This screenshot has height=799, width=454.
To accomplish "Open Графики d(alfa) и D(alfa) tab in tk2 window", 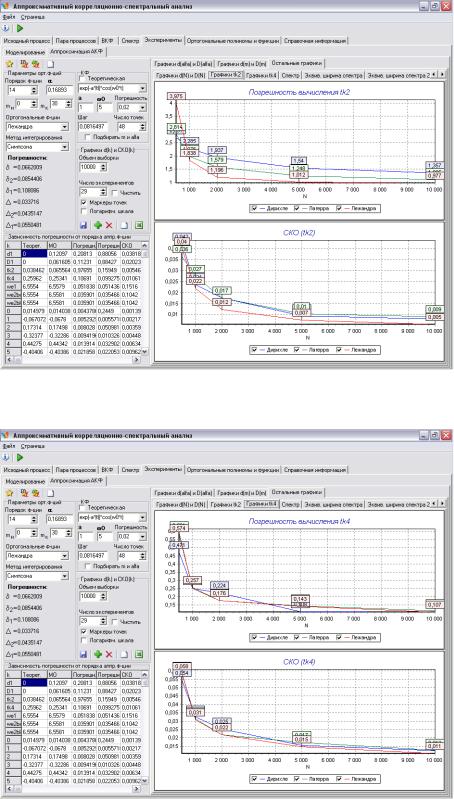I will click(182, 64).
